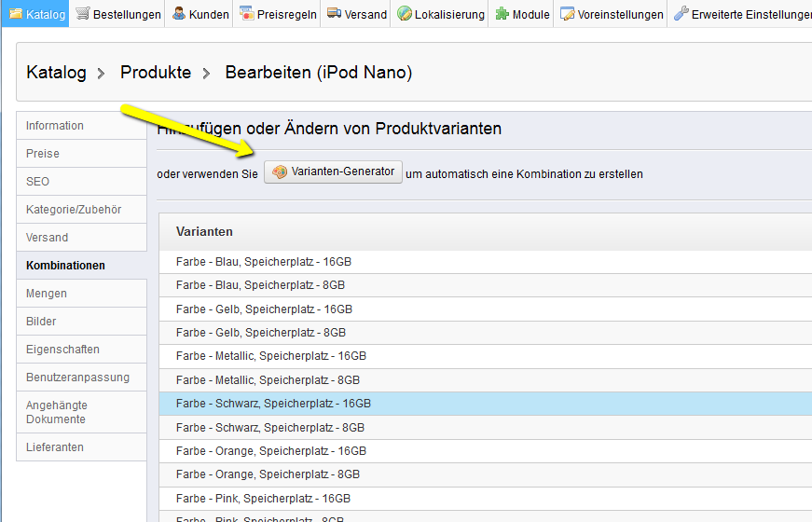Switch to the Information tab

point(81,125)
